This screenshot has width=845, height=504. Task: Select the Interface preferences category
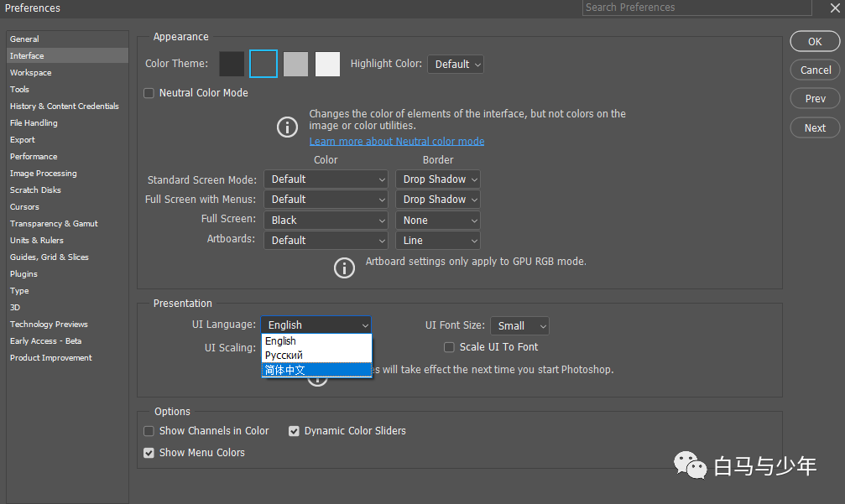click(x=67, y=55)
